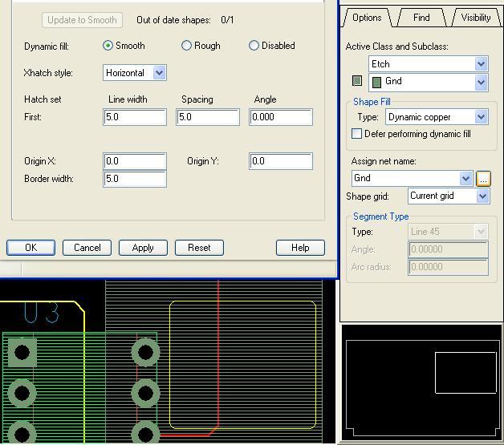Expand the Shape grid dropdown

click(482, 196)
